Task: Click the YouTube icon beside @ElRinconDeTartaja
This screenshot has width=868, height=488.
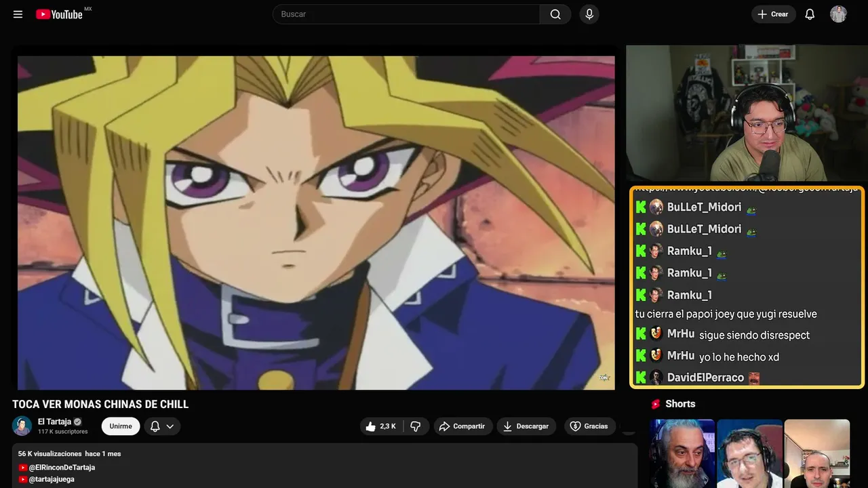Action: coord(23,468)
